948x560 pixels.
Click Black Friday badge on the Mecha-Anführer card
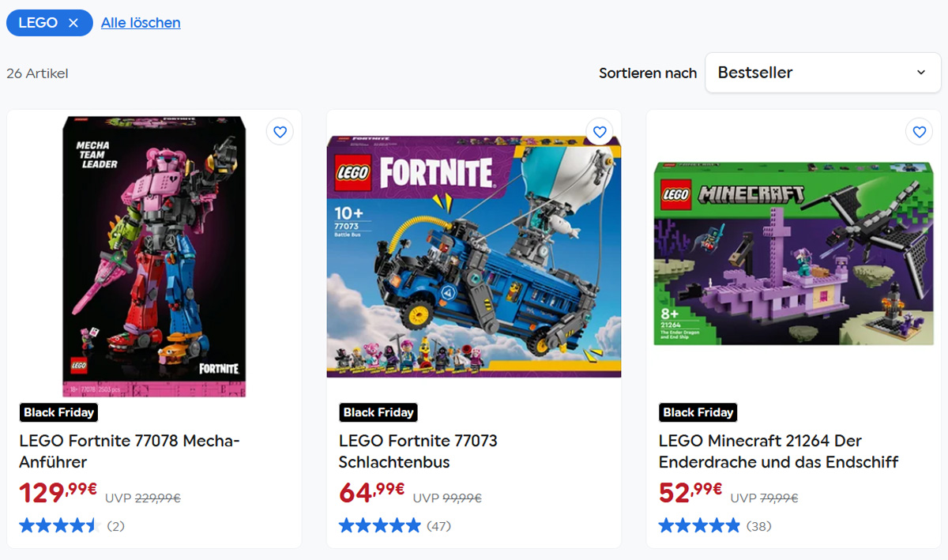58,412
